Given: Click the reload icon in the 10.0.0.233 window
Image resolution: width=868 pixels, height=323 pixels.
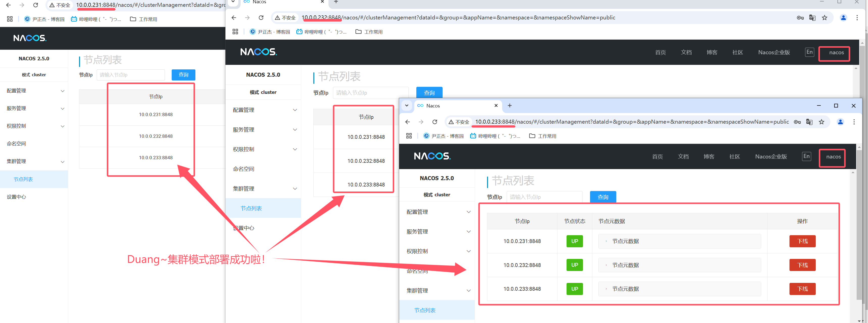Looking at the screenshot, I should coord(435,122).
